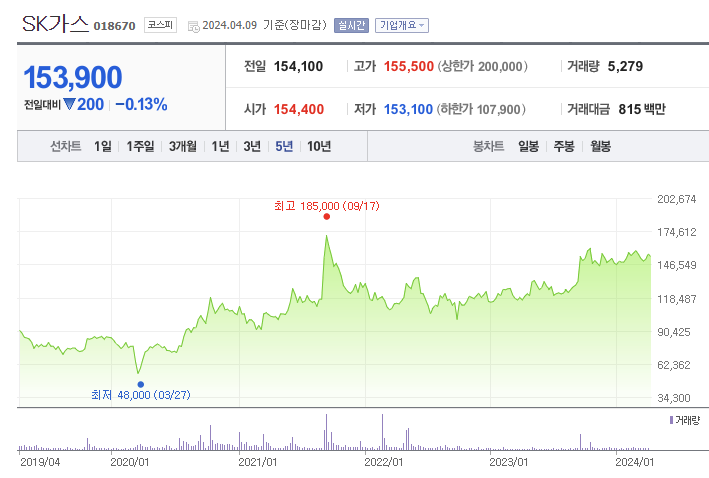Screen dimensions: 709x478
Task: Select the 10년 line chart tab
Action: tap(319, 146)
